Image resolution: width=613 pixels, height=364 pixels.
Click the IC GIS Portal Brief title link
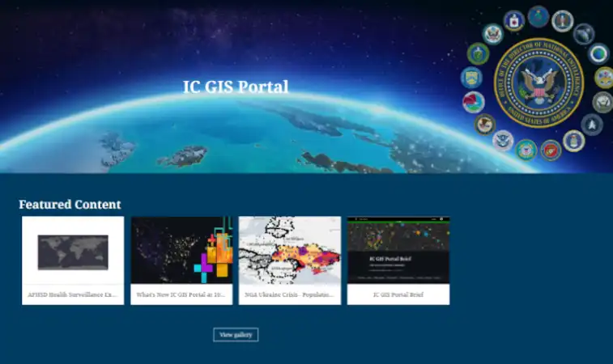398,295
